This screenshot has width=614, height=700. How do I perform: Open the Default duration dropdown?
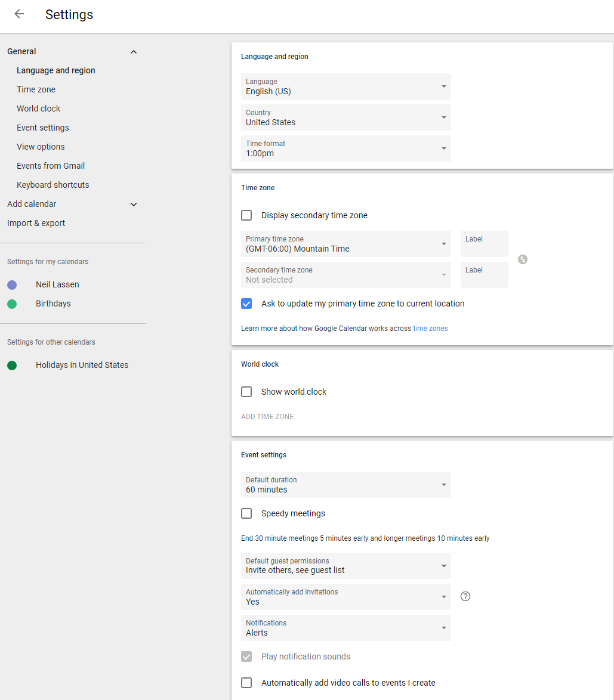tap(346, 485)
